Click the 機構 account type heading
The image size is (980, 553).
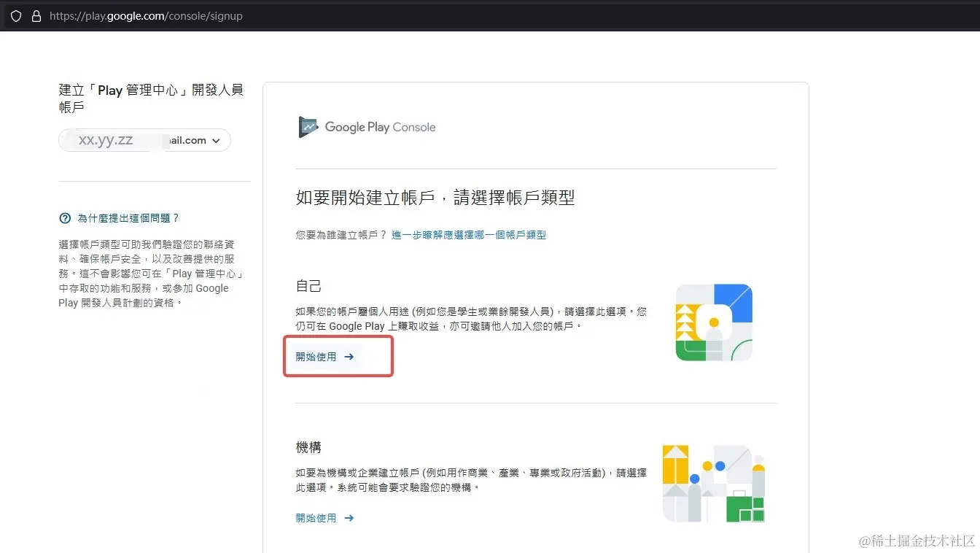(308, 447)
